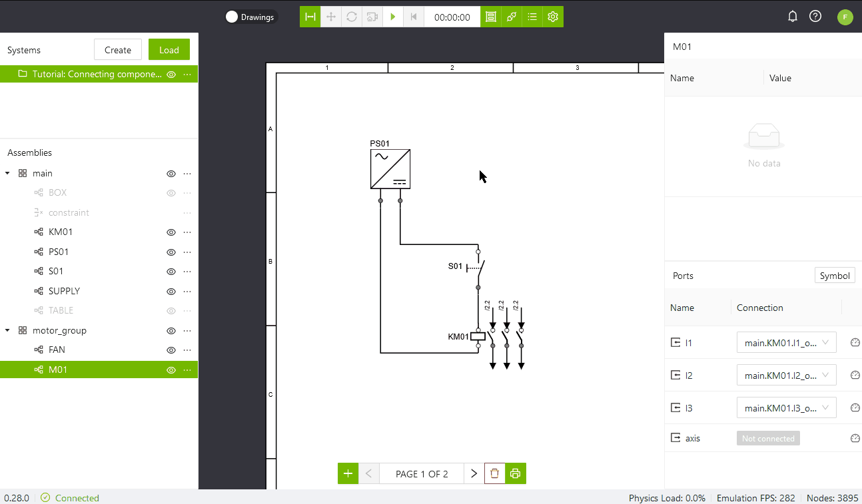Select the PS01 tree item
This screenshot has width=862, height=504.
coord(59,252)
